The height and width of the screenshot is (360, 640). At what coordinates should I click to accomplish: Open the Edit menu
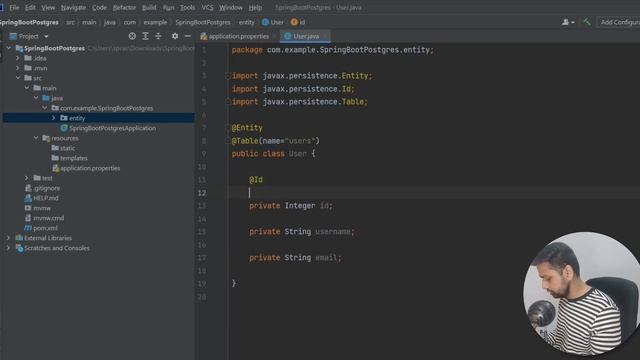(30, 7)
